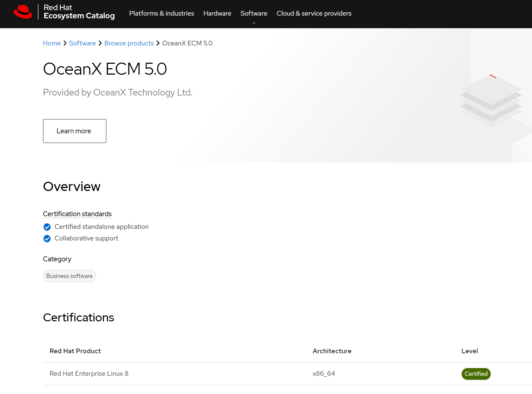Go to Software breadcrumb link
This screenshot has height=394, width=532.
pyautogui.click(x=82, y=43)
